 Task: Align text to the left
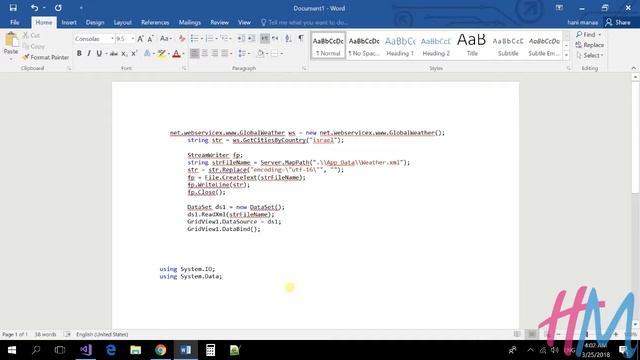pos(195,53)
